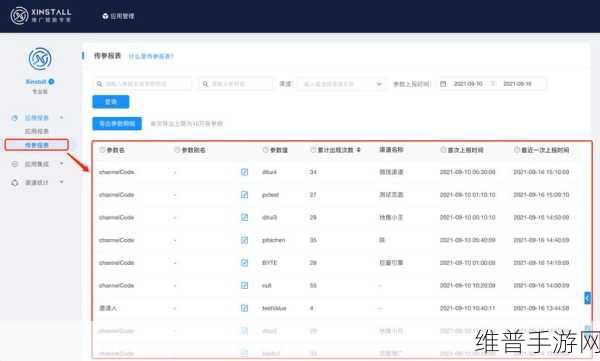Click the 应用报表 parent menu icon in sidebar

point(15,118)
